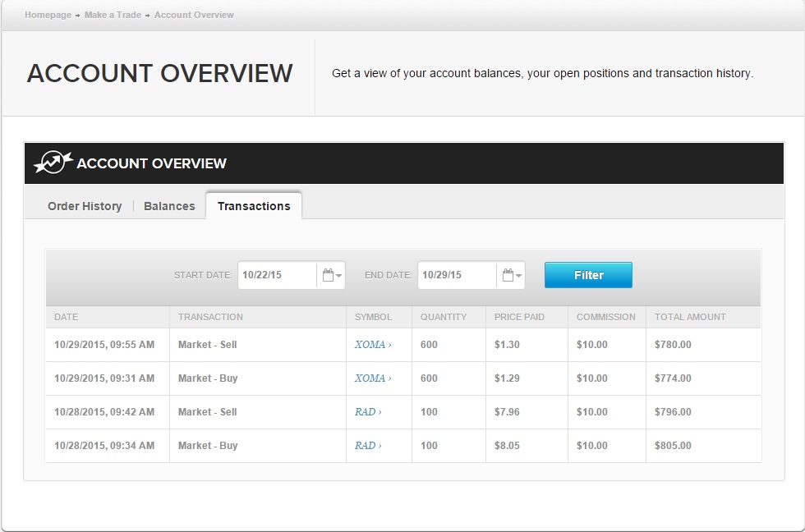Click the price paid $7.96

[507, 412]
